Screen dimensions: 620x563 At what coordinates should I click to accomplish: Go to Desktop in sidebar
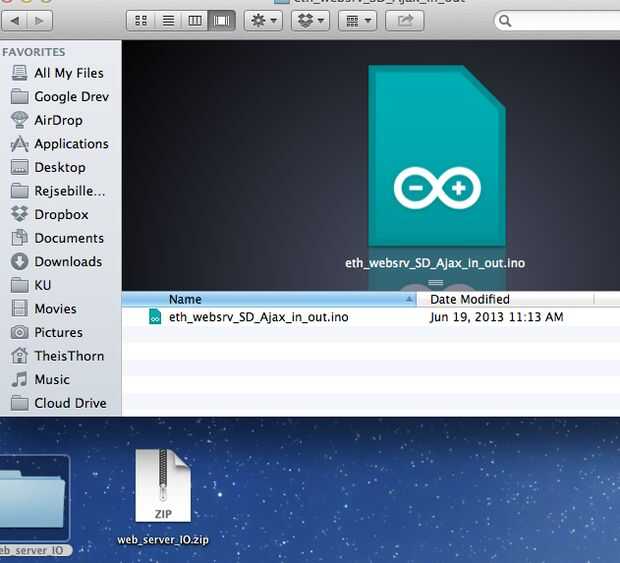(x=48, y=167)
